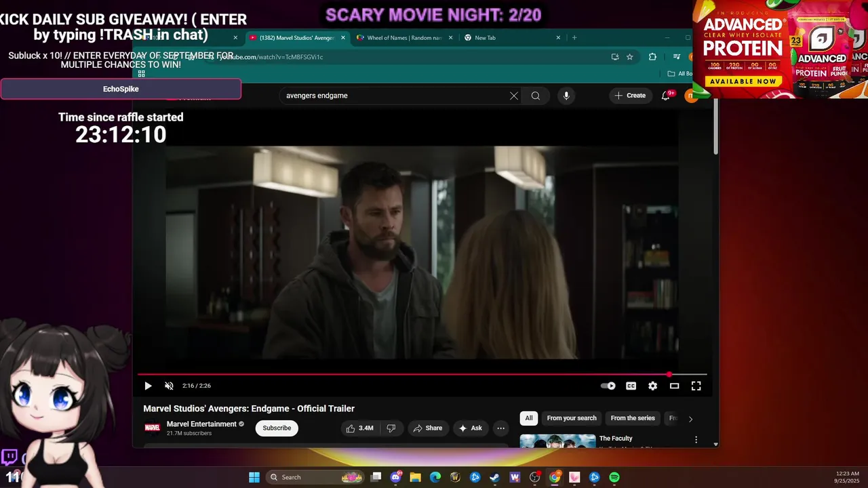The width and height of the screenshot is (868, 488).
Task: Open options menu for The Faculty video
Action: pos(696,440)
